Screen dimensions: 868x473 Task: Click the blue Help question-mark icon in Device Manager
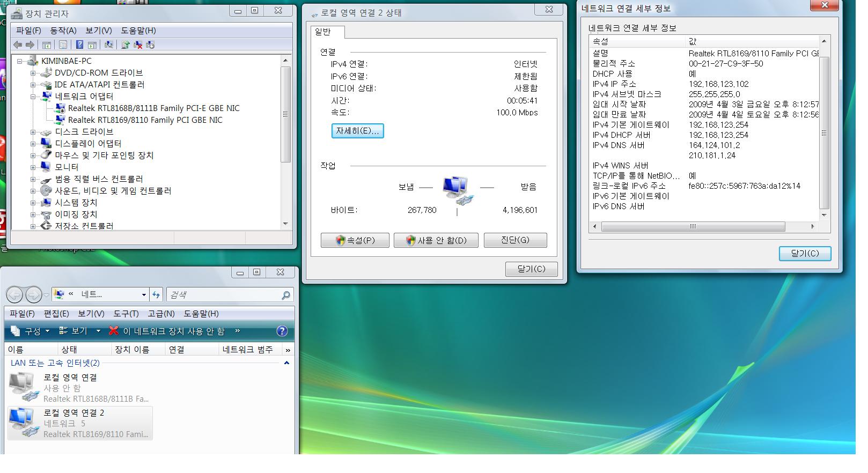click(x=79, y=45)
